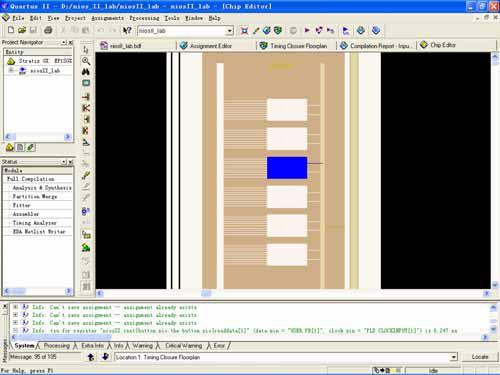Open the Assignments menu

[108, 18]
